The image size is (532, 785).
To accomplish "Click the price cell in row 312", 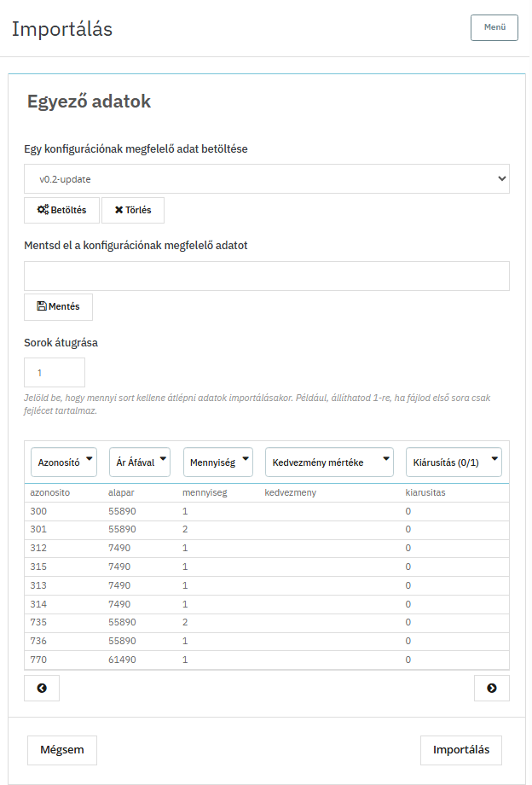I will (x=119, y=548).
